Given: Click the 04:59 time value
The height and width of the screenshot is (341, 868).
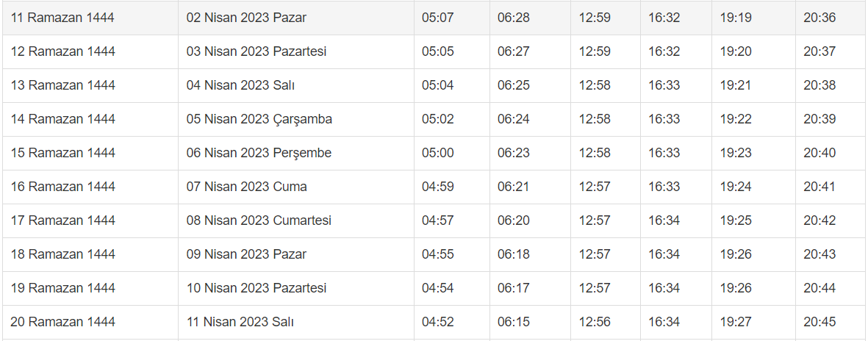Looking at the screenshot, I should (438, 187).
